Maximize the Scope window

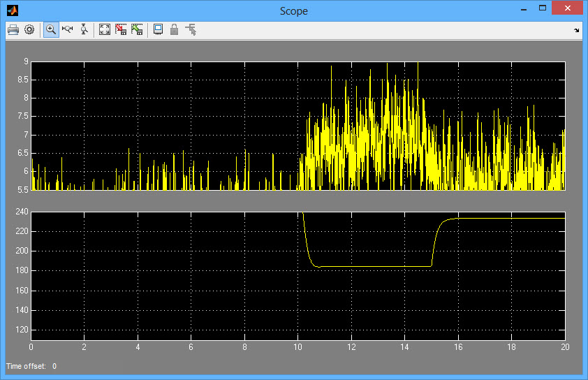click(542, 8)
